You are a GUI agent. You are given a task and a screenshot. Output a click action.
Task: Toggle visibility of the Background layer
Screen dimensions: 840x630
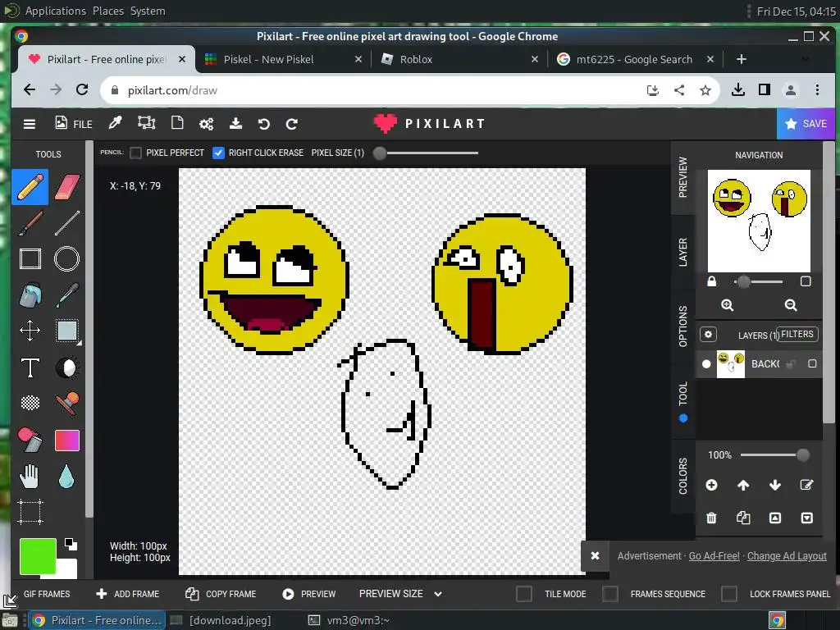click(x=706, y=364)
